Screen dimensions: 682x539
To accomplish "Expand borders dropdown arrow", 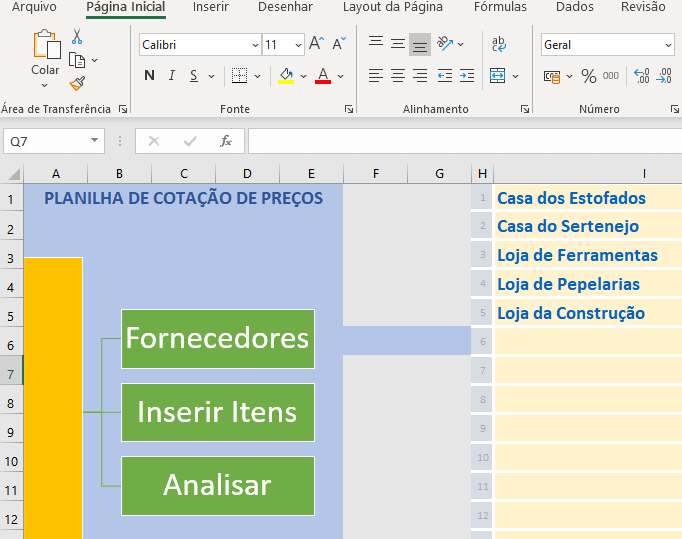I will coord(257,76).
